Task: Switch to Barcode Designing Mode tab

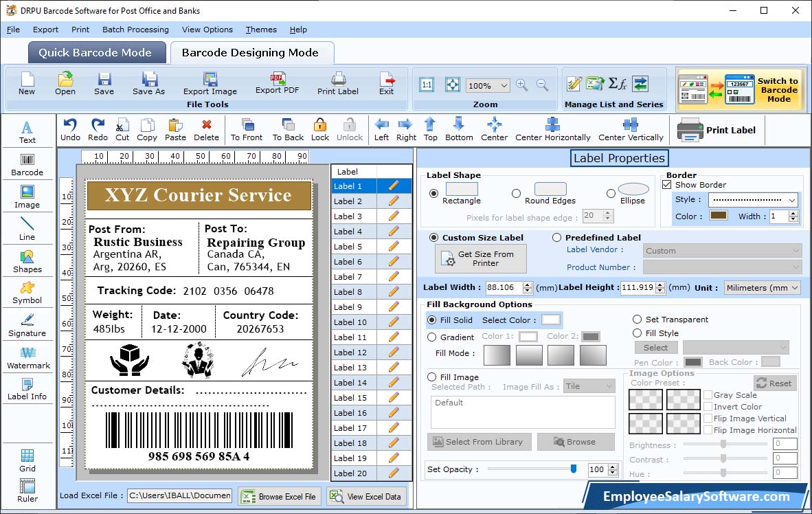Action: (x=251, y=52)
